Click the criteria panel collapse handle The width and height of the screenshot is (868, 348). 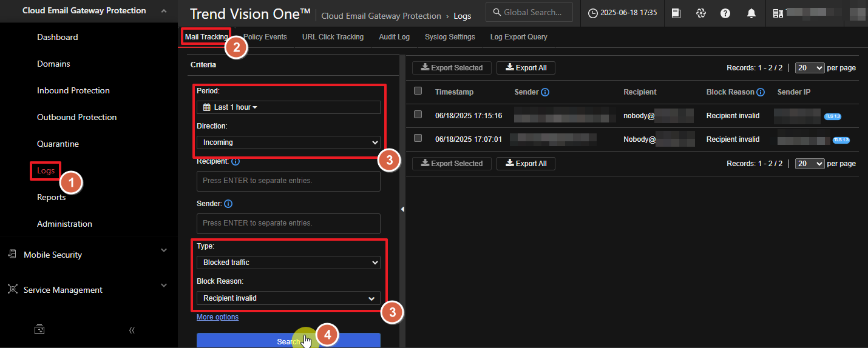point(402,209)
